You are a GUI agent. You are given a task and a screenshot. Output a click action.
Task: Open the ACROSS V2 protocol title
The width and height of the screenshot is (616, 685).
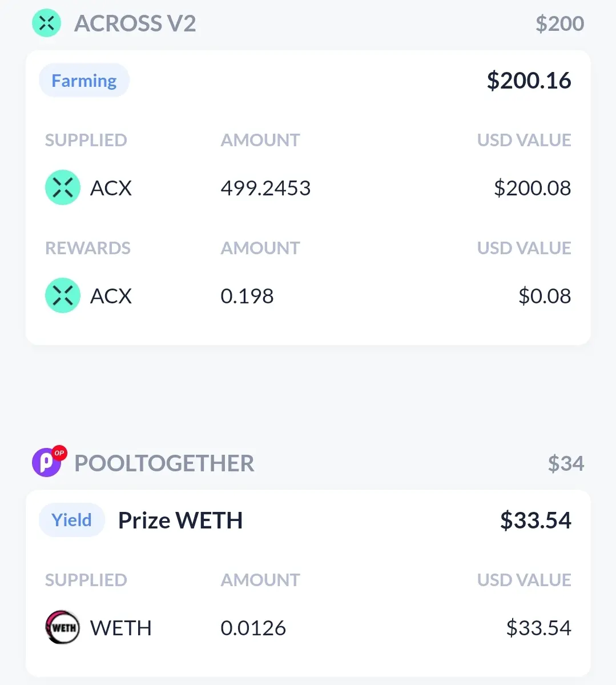(x=135, y=23)
